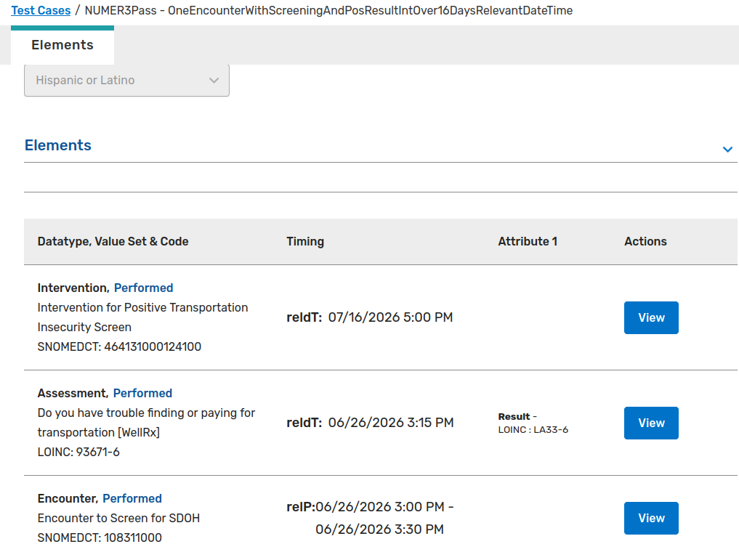
Task: Collapse the Elements section chevron
Action: [727, 149]
